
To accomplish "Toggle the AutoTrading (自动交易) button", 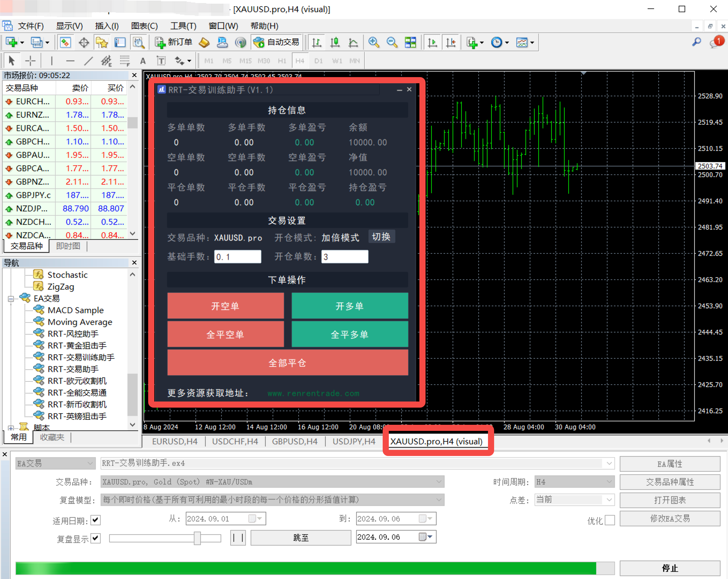I will point(276,42).
